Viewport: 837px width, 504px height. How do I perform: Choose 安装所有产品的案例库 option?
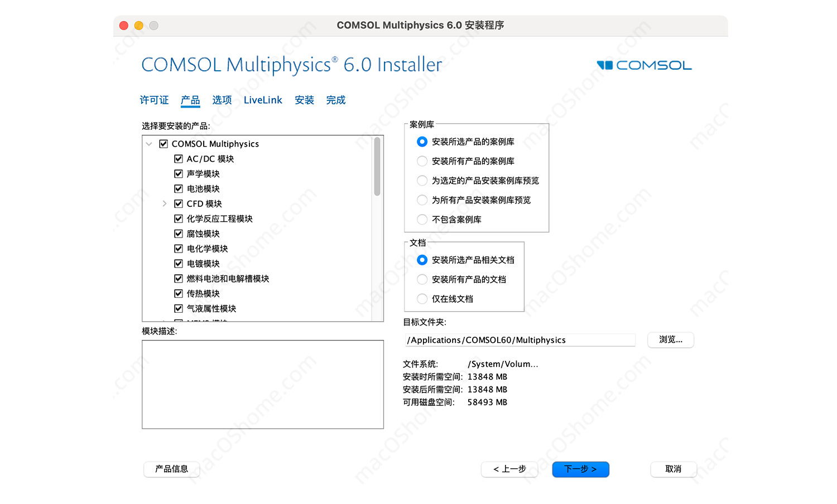[422, 161]
